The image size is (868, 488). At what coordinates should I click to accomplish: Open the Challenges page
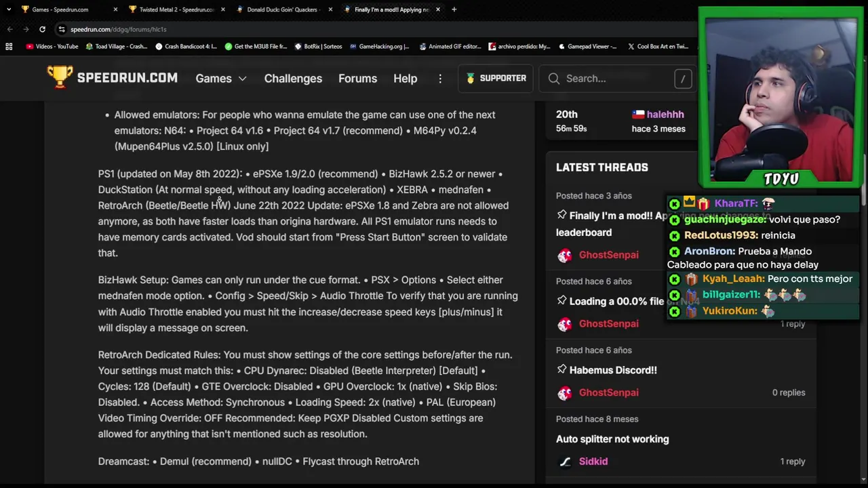293,79
